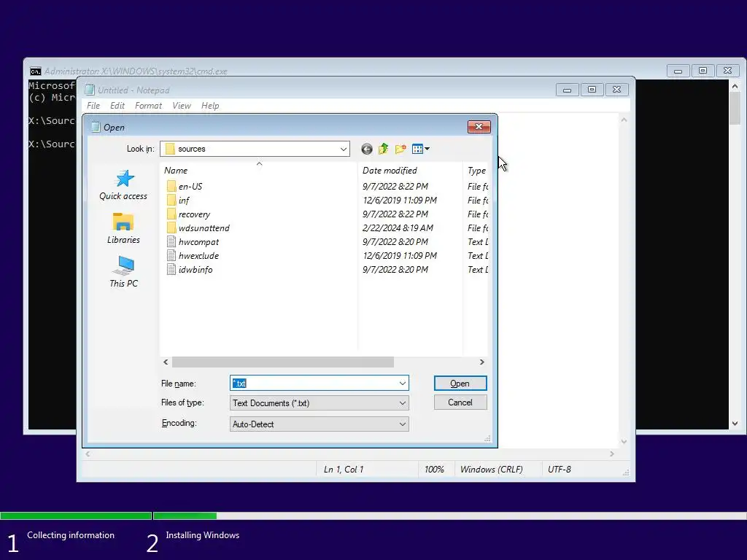Select Libraries in the places bar

[x=123, y=228]
